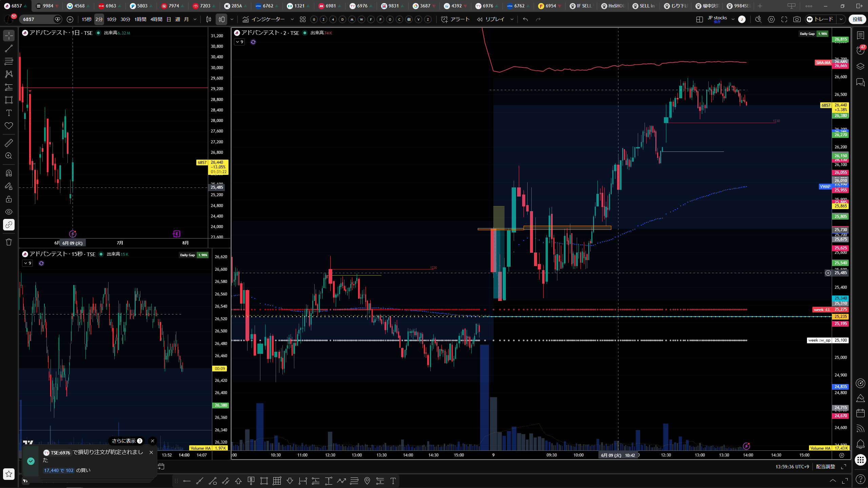
Task: Switch to the 1時間 interval
Action: pos(140,19)
